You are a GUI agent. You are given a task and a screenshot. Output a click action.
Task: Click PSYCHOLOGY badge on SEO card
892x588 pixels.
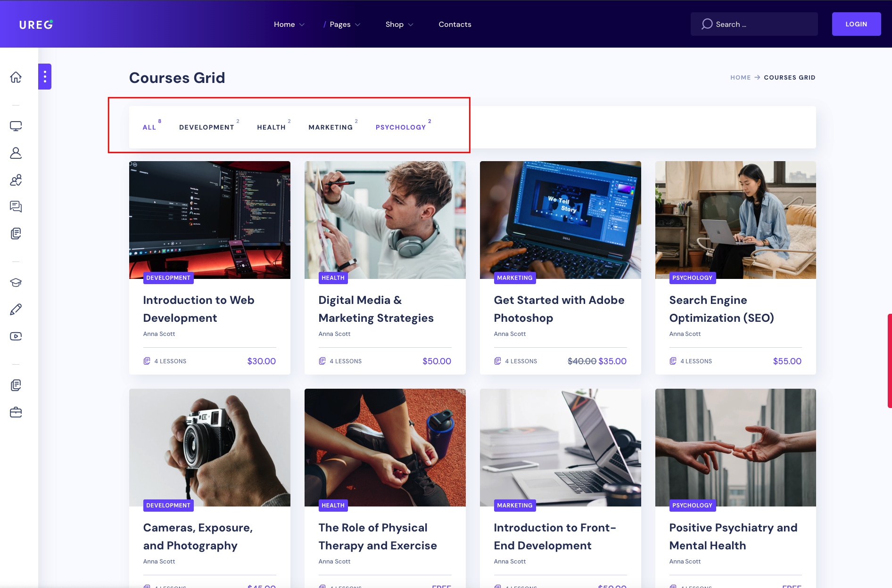click(692, 278)
